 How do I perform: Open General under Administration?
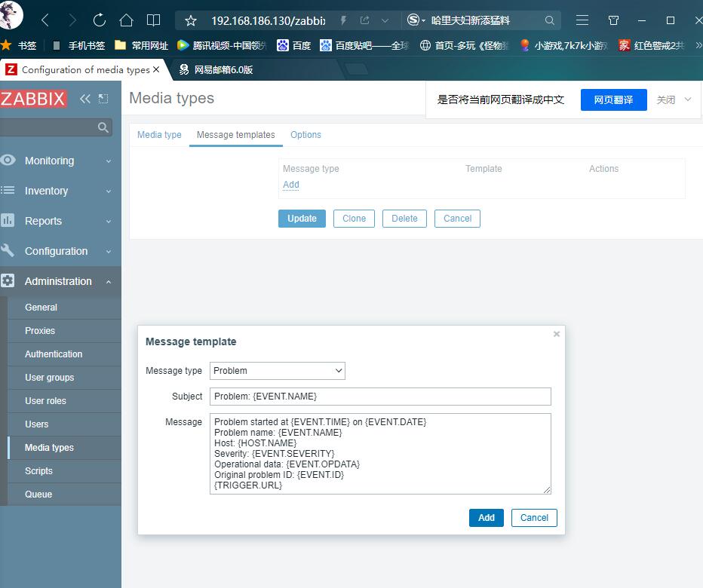click(64, 308)
